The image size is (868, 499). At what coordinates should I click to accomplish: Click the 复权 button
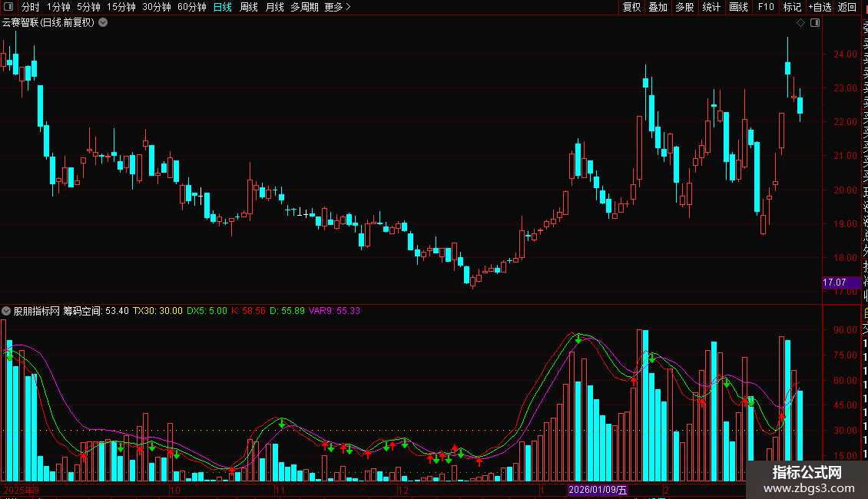tap(631, 7)
